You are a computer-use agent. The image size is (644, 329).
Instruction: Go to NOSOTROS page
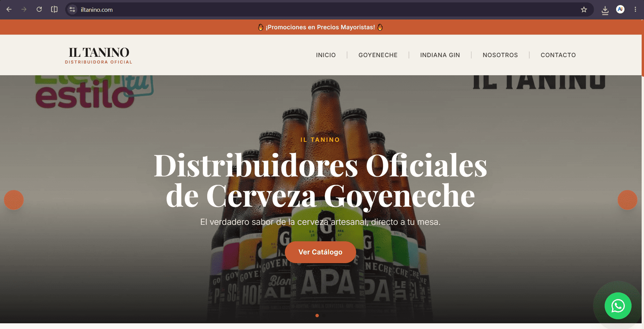pyautogui.click(x=500, y=55)
